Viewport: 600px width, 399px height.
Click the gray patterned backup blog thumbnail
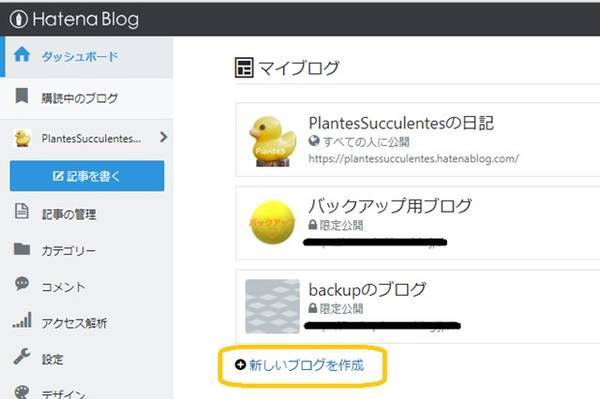(272, 306)
